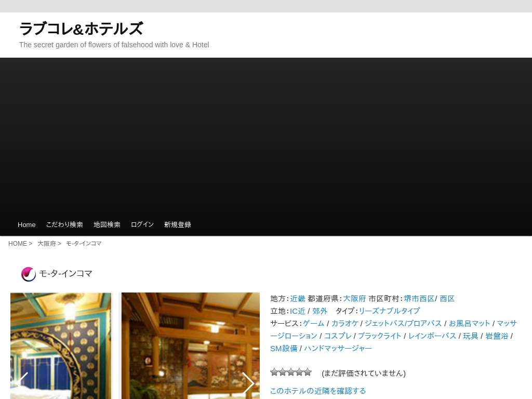Click the このホテルの近隣を確認する link

coord(318,391)
